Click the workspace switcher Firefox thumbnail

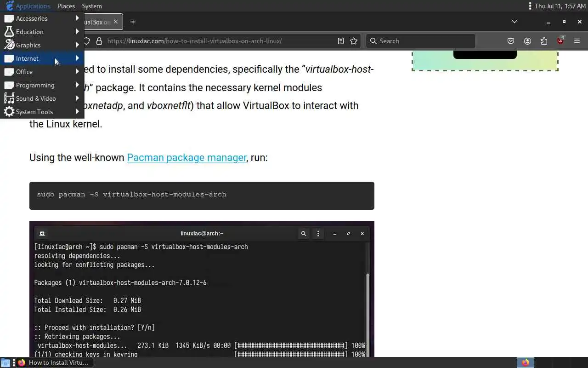coord(526,362)
